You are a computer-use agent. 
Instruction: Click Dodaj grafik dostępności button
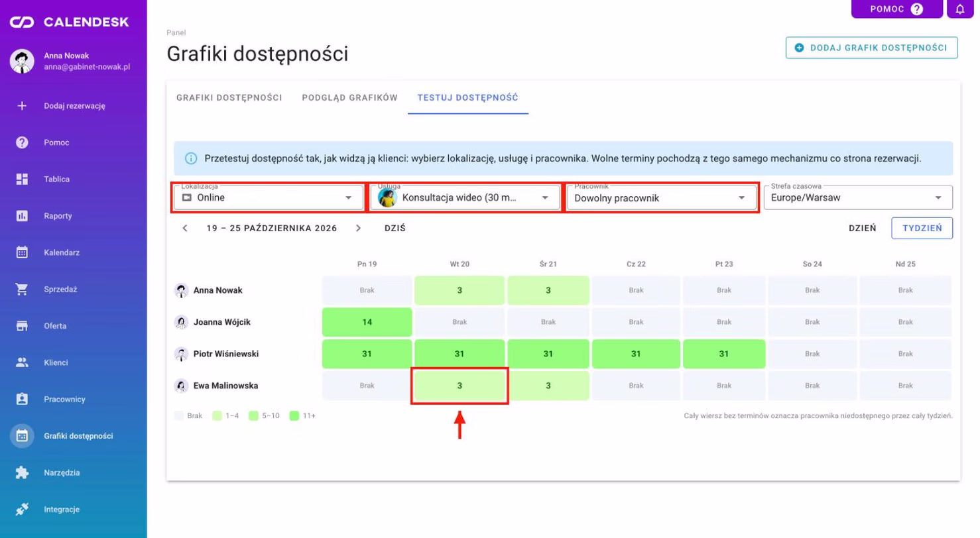pyautogui.click(x=872, y=48)
